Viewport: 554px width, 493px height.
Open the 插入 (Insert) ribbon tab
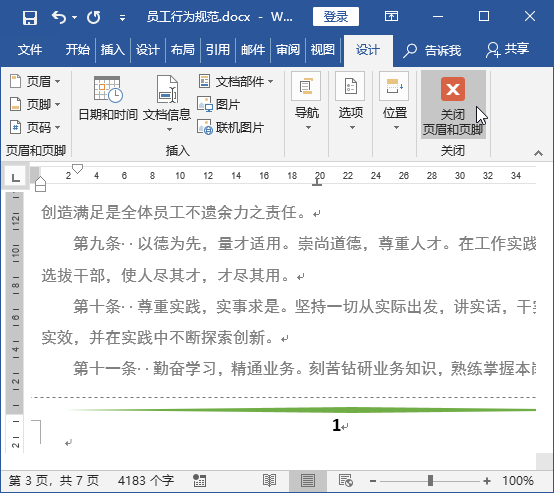[x=112, y=49]
